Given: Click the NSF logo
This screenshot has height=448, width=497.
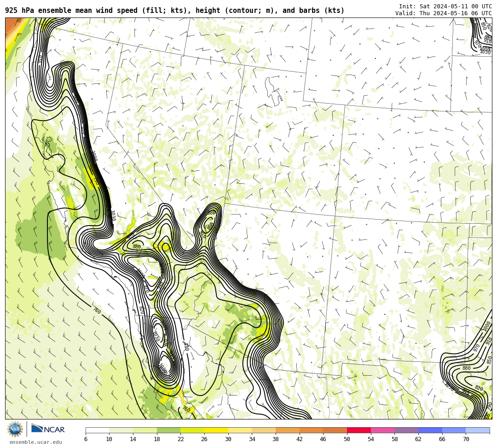Looking at the screenshot, I should pos(15,429).
